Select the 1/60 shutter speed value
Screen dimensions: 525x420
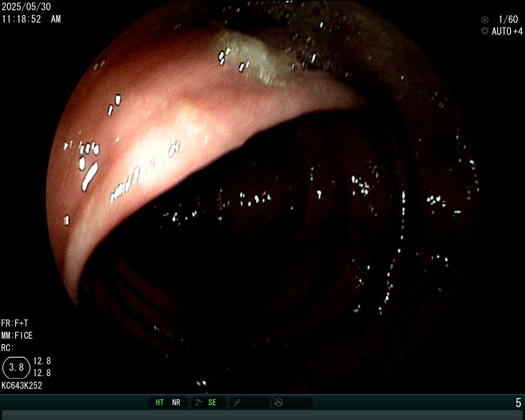(x=508, y=19)
